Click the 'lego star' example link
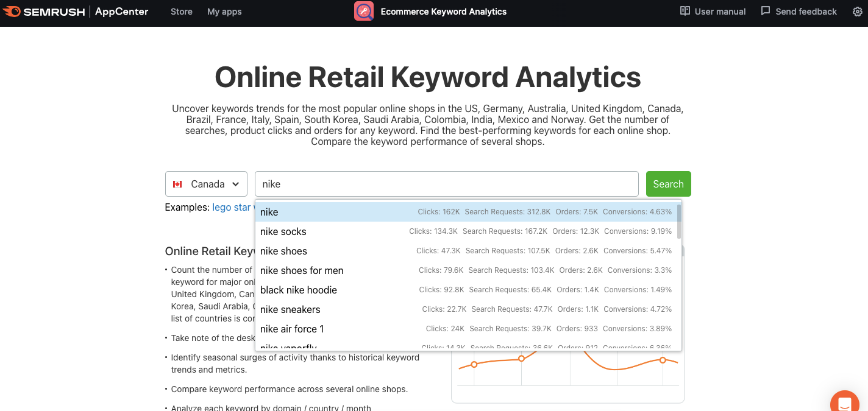The height and width of the screenshot is (411, 868). (x=232, y=207)
